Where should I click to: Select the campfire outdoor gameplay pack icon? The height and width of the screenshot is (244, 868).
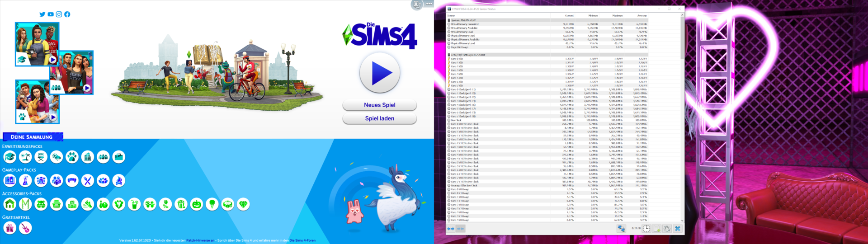[119, 181]
